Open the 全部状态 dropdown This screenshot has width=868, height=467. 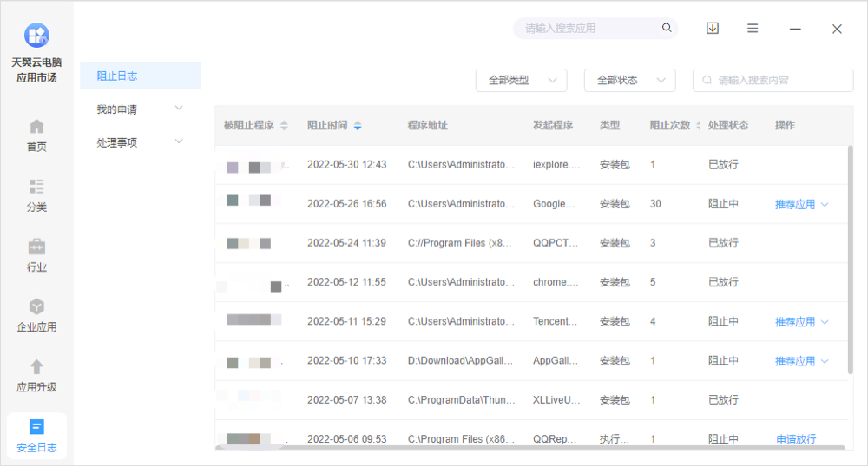pos(629,80)
